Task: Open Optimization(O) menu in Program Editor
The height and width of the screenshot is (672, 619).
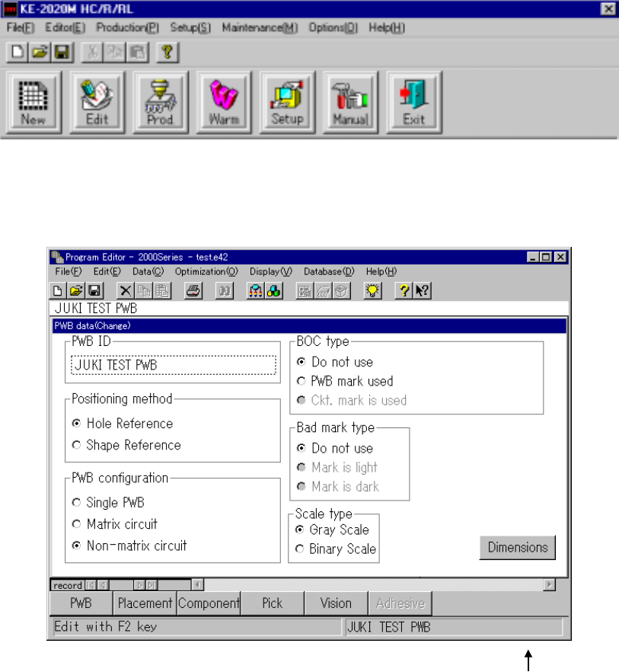Action: pyautogui.click(x=206, y=271)
